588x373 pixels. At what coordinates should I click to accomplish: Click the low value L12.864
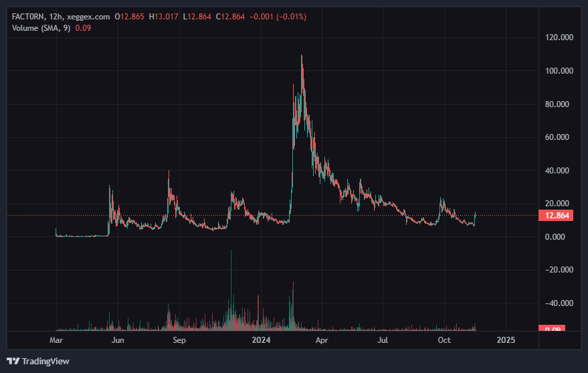pyautogui.click(x=197, y=17)
